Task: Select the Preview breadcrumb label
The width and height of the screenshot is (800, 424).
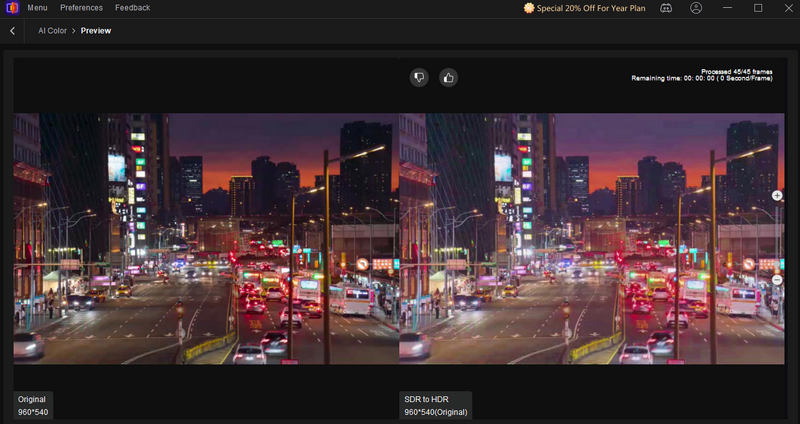Action: coord(96,31)
